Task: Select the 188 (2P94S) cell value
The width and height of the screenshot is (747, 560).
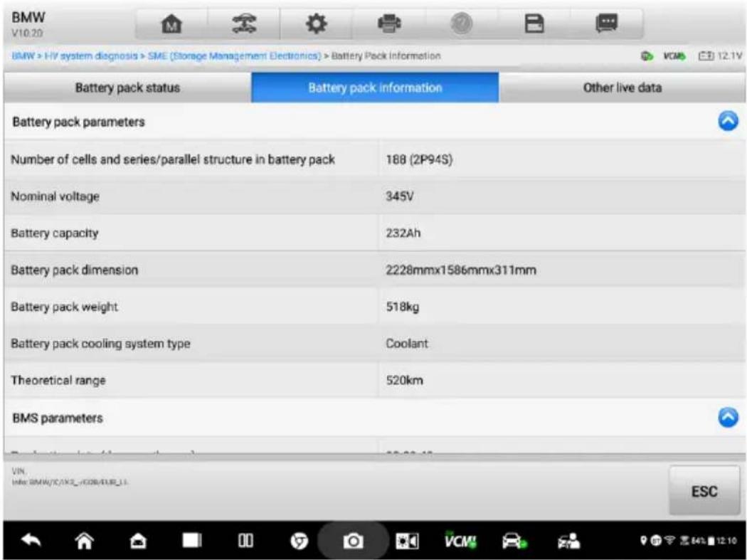Action: [419, 159]
